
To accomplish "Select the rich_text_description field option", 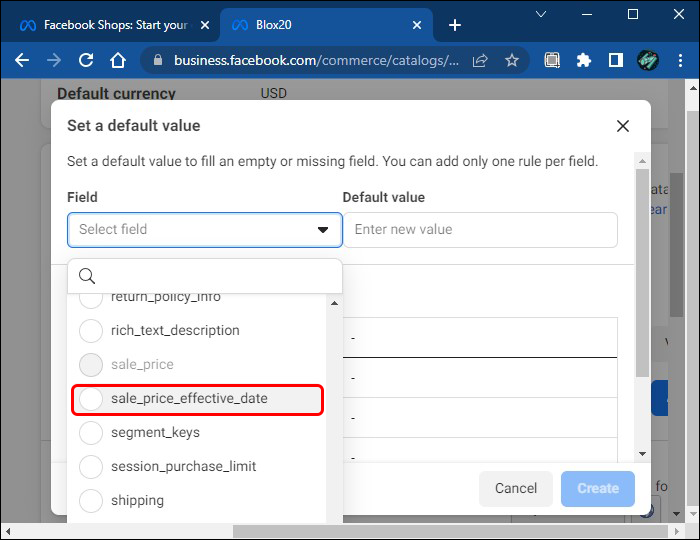I will [x=91, y=330].
